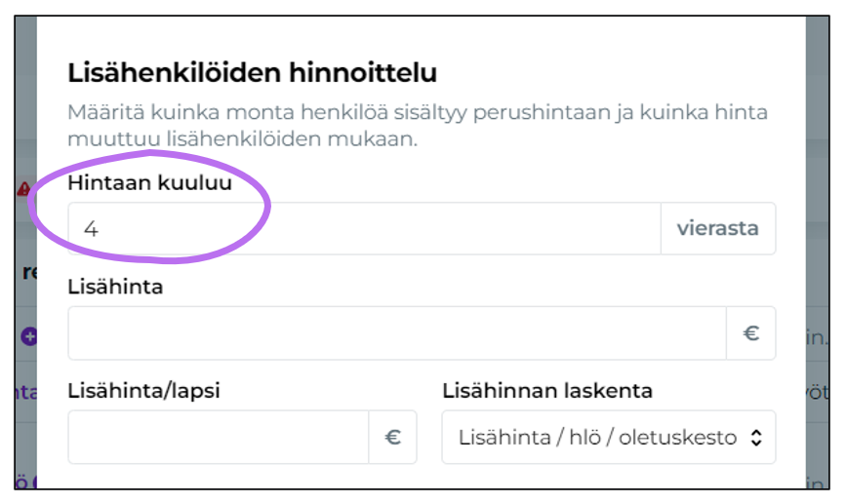847x504 pixels.
Task: Click the "Lisähenkilöiden hinnoittelu" dialog heading
Action: click(252, 72)
